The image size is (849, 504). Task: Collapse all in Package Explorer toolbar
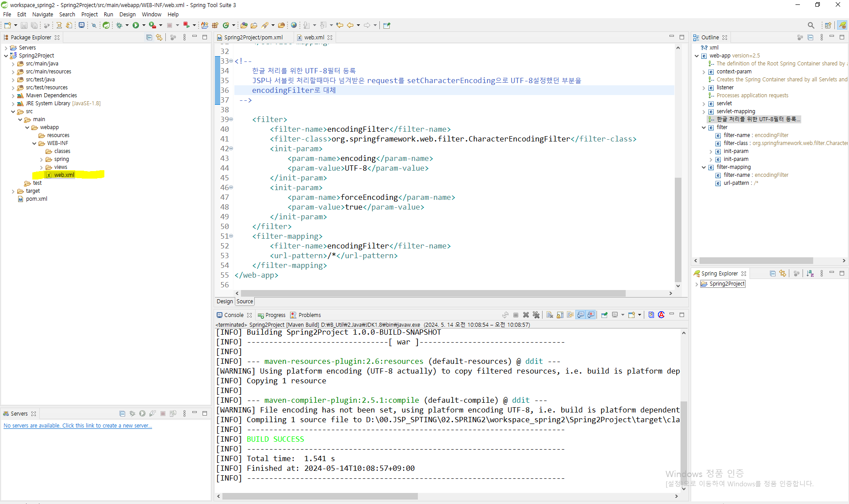[x=149, y=38]
